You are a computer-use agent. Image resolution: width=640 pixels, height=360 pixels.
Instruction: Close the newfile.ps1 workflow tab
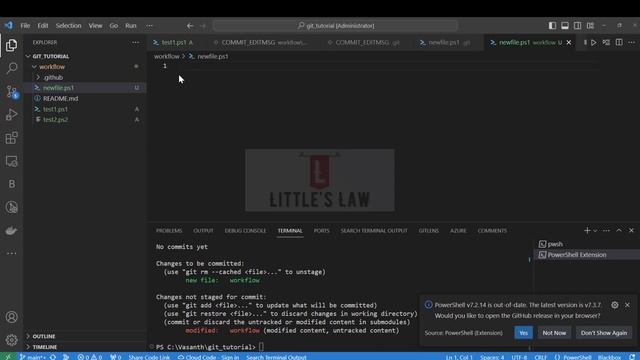point(569,42)
